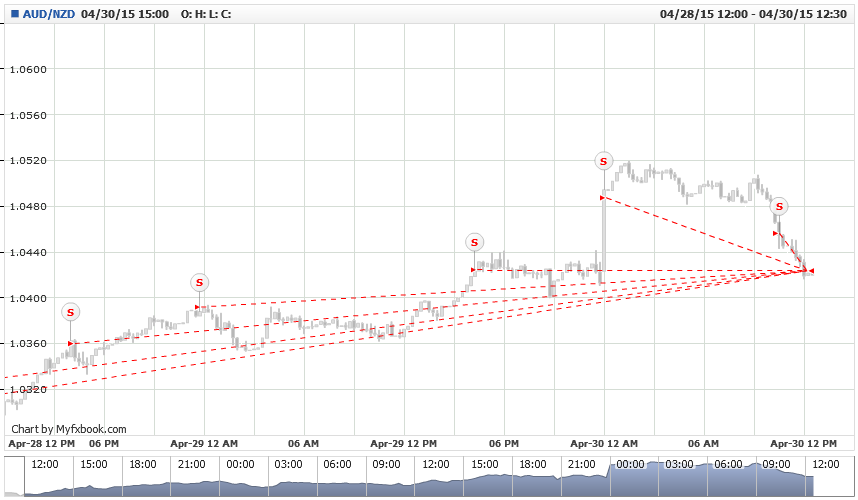Image resolution: width=858 pixels, height=500 pixels.
Task: Click the Apr-30 12 PM axis label
Action: point(804,443)
